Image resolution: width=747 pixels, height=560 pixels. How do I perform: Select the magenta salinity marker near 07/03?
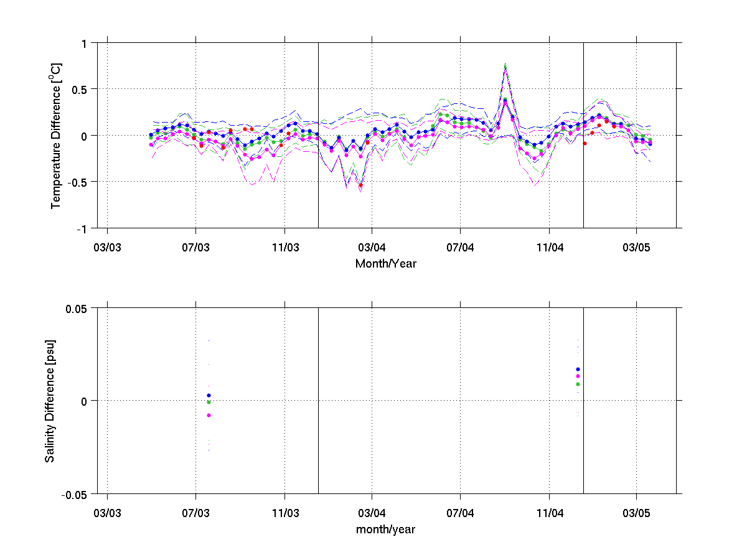pos(209,415)
